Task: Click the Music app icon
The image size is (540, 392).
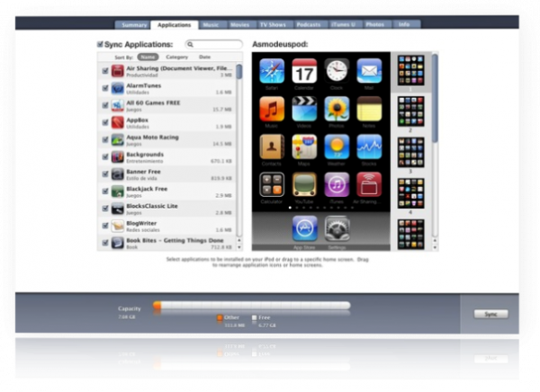Action: 272,109
